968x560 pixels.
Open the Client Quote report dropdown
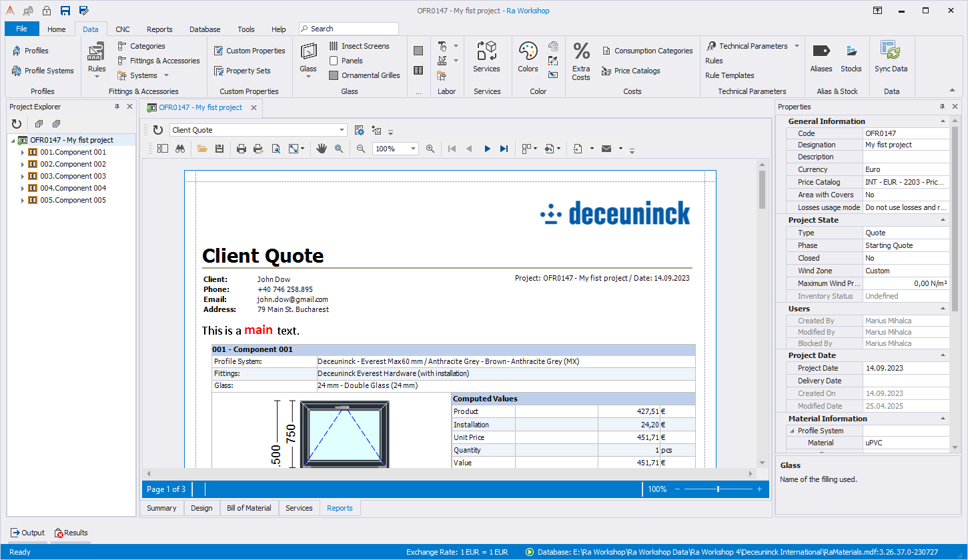coord(342,130)
